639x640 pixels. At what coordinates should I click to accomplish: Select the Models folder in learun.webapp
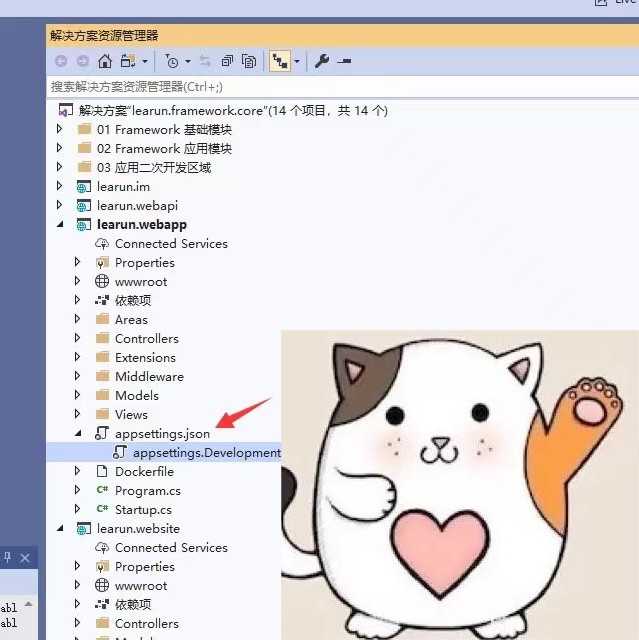point(137,396)
